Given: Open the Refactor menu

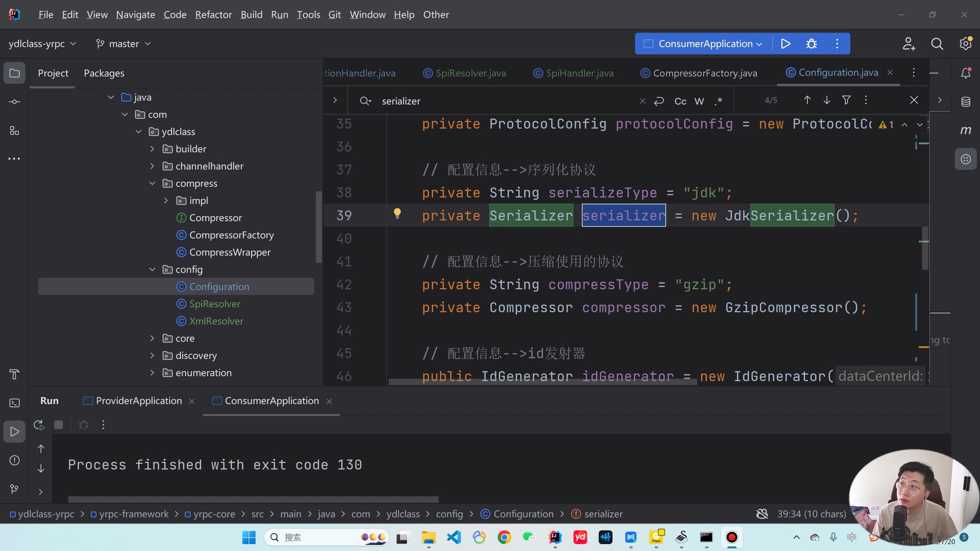Looking at the screenshot, I should click(213, 15).
